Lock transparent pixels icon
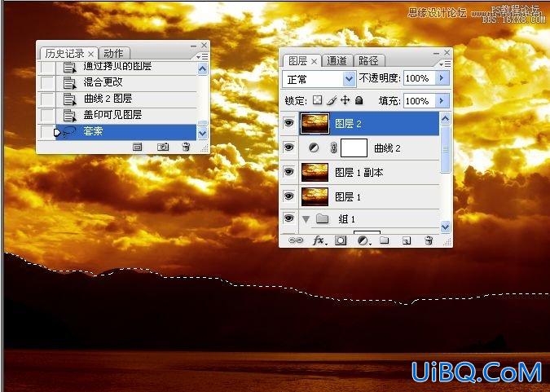Image resolution: width=550 pixels, height=392 pixels. point(317,101)
